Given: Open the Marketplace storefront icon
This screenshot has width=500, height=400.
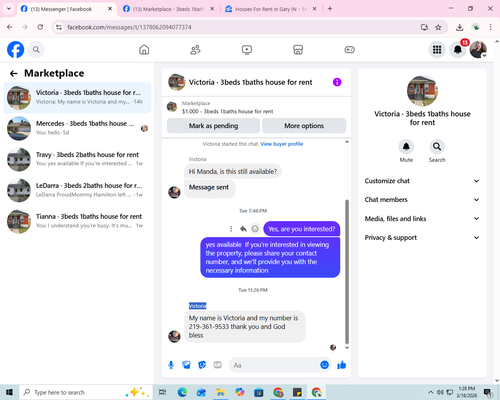Looking at the screenshot, I should pyautogui.click(x=298, y=50).
